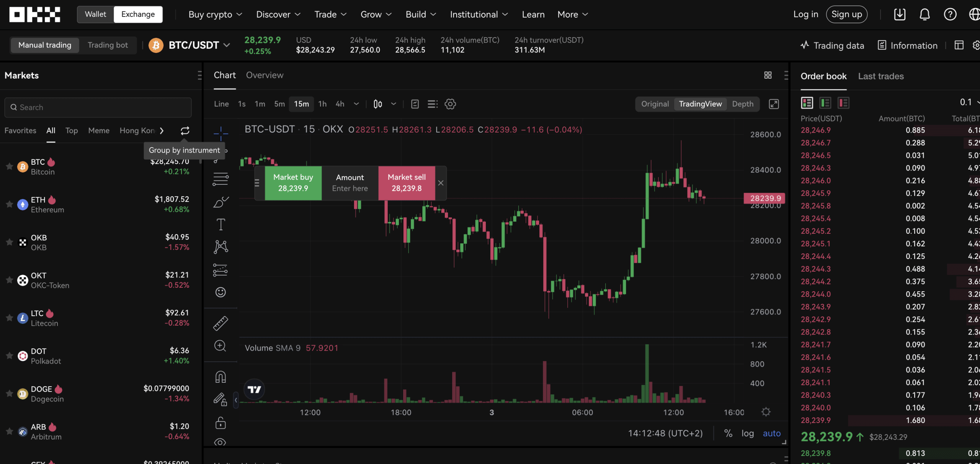Image resolution: width=980 pixels, height=464 pixels.
Task: Select the ruler measure tool
Action: (220, 323)
